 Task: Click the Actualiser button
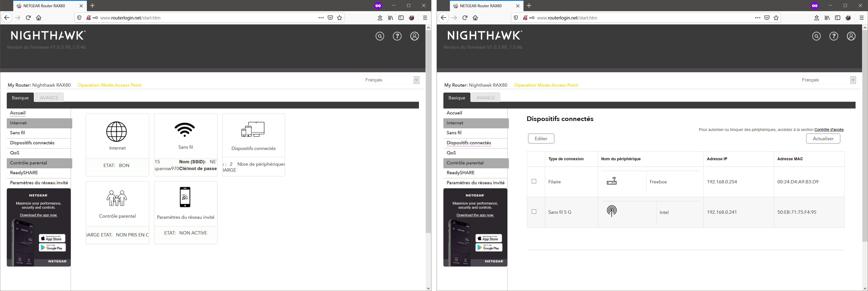pos(823,138)
